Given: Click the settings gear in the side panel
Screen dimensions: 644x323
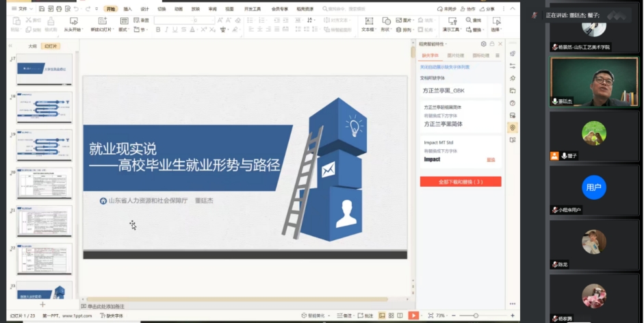Looking at the screenshot, I should point(483,44).
